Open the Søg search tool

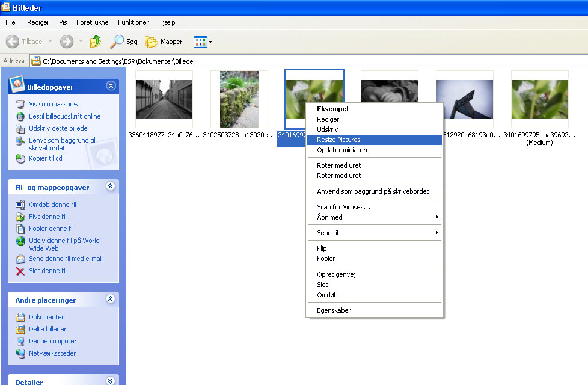124,42
